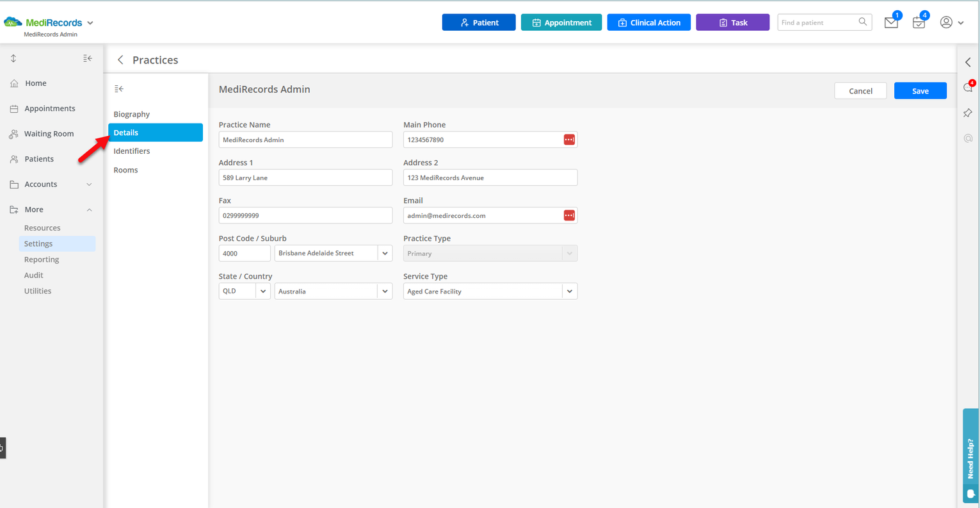Click the Appointments calendar icon

coord(14,109)
